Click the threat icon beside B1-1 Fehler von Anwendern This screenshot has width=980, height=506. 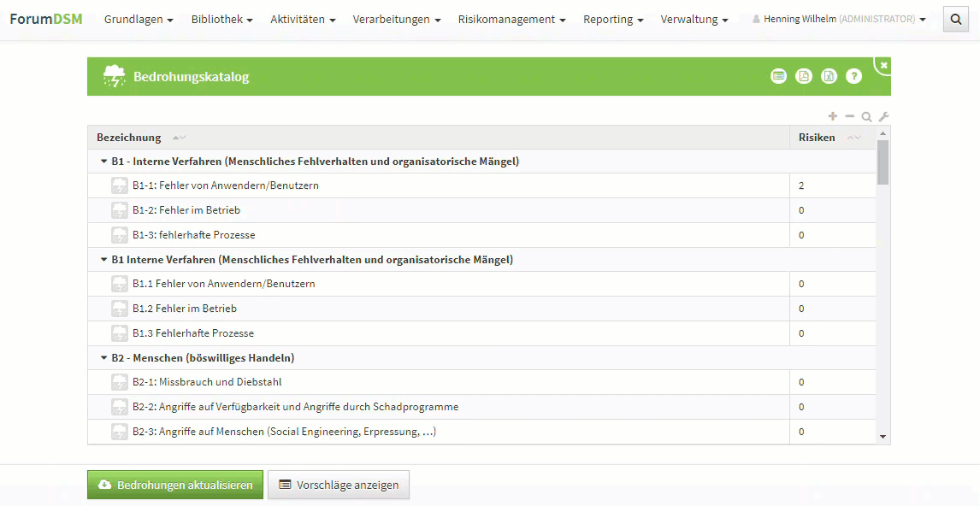pos(119,185)
